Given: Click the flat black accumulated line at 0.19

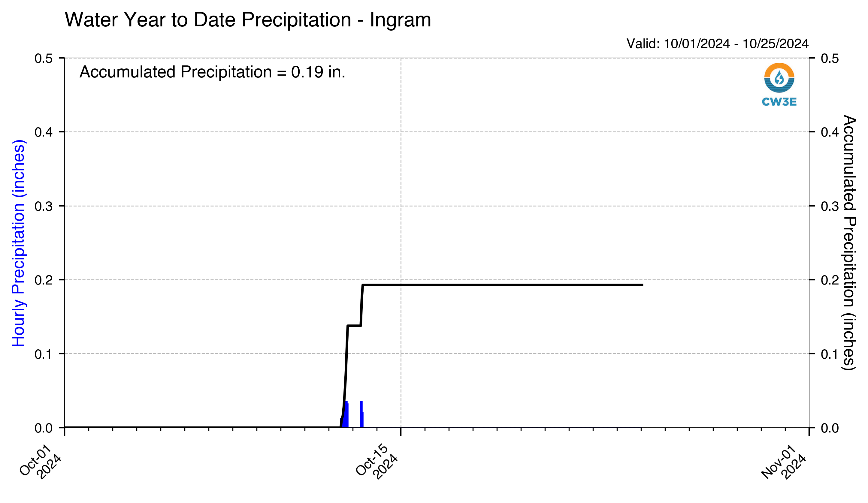Looking at the screenshot, I should pyautogui.click(x=503, y=285).
